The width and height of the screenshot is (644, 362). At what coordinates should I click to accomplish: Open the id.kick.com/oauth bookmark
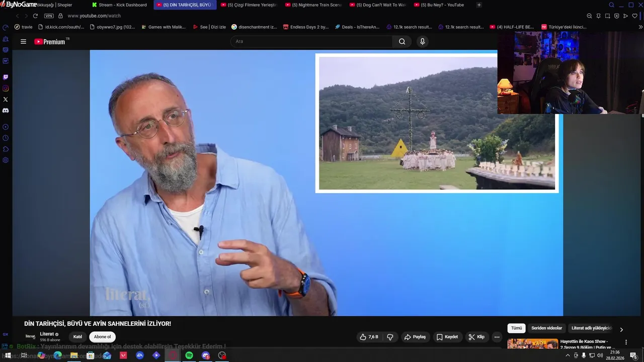coord(61,27)
